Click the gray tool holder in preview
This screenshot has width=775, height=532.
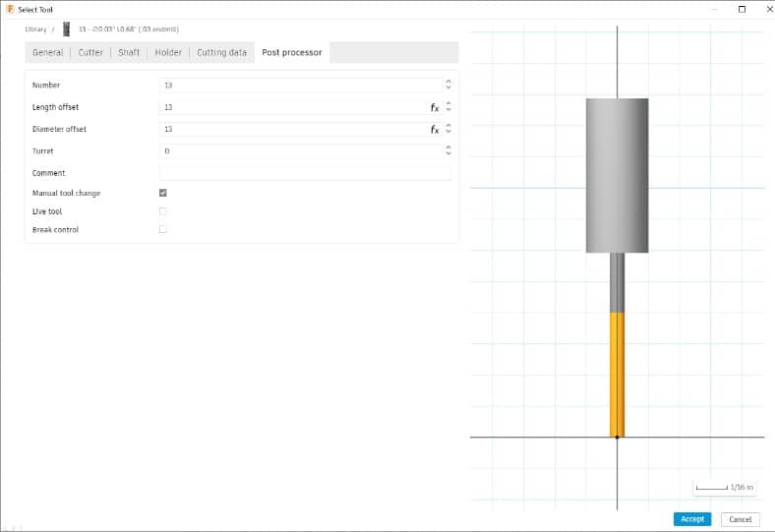(x=617, y=175)
